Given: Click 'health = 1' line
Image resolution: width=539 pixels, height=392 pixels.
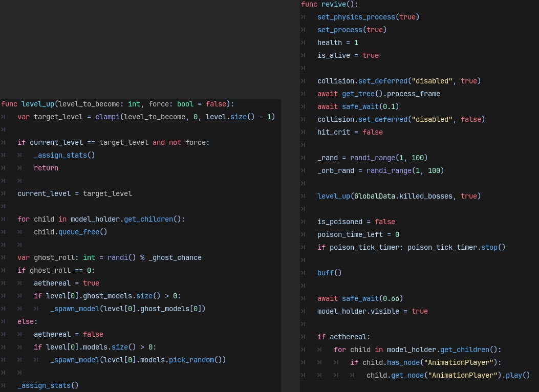Looking at the screenshot, I should tap(338, 42).
